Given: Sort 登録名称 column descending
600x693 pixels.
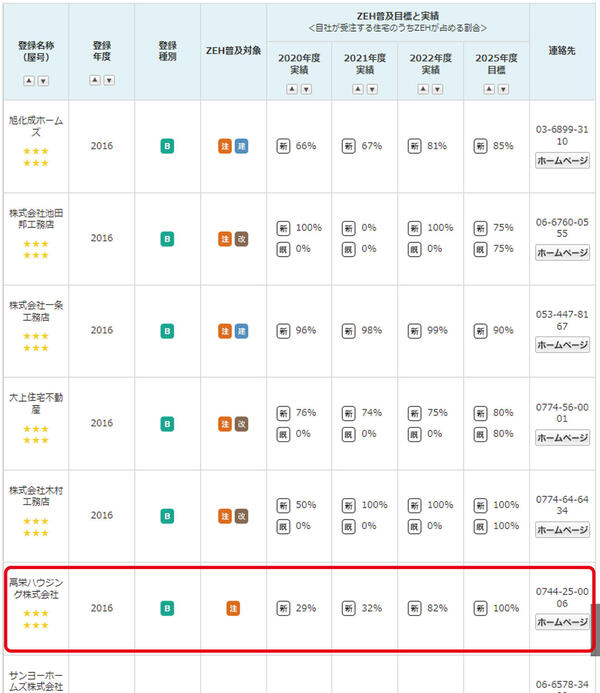Looking at the screenshot, I should click(43, 81).
